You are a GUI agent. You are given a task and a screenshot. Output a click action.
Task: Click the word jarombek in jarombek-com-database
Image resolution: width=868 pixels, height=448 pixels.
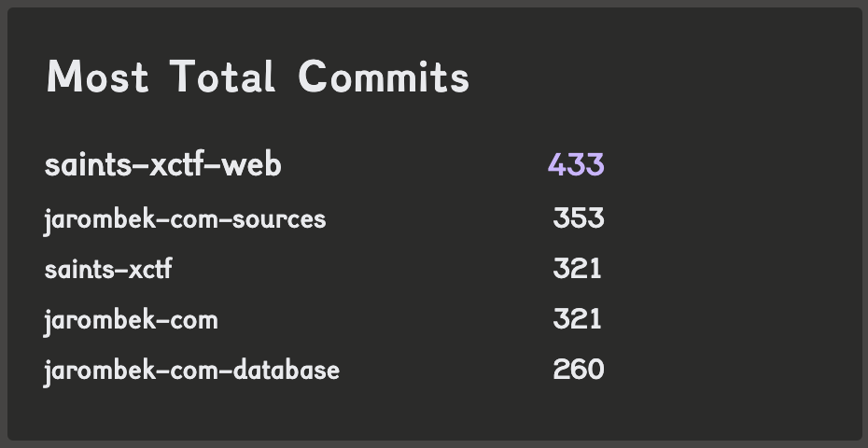point(100,371)
